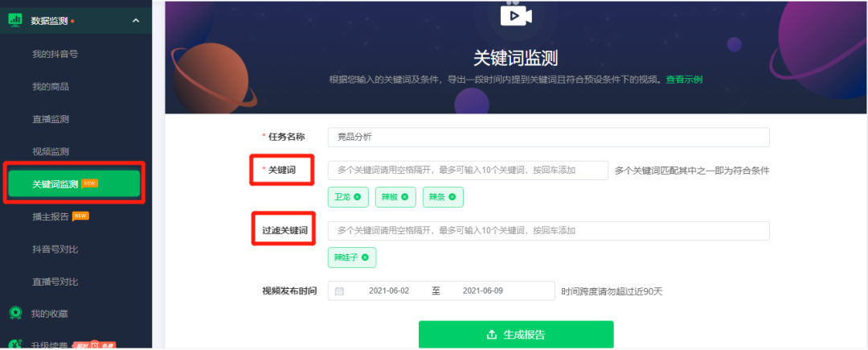Click the 生成报告 button

(516, 335)
